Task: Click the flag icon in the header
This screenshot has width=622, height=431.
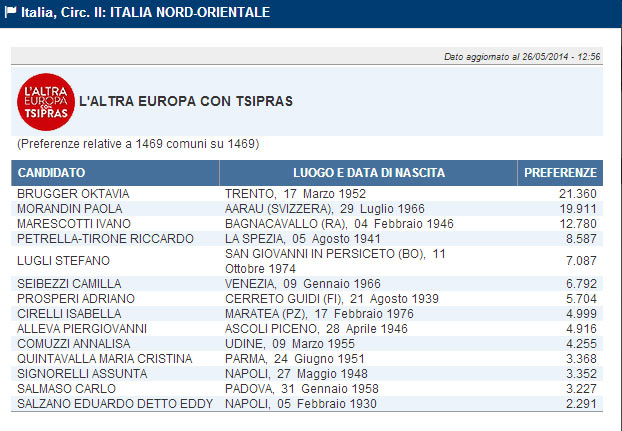Action: (x=11, y=11)
